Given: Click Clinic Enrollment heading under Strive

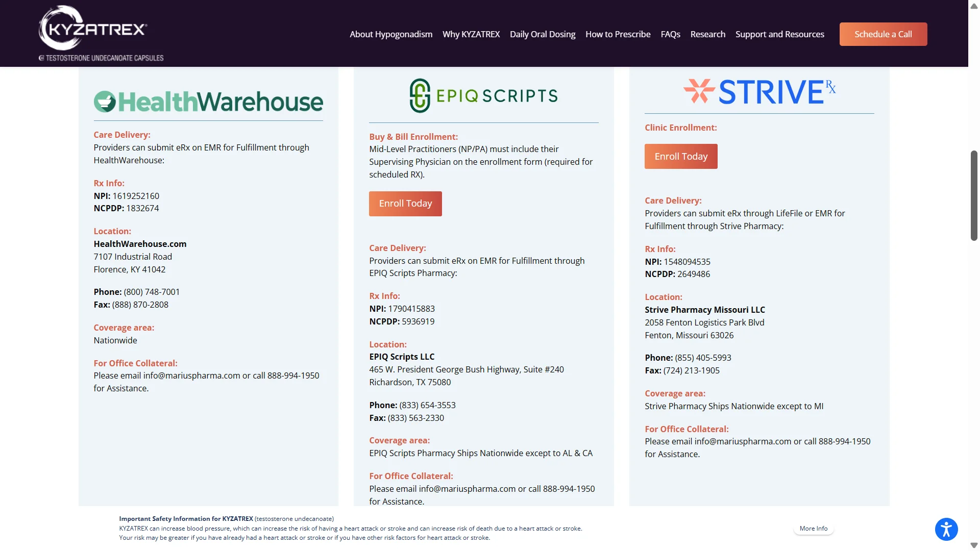Looking at the screenshot, I should coord(680,128).
